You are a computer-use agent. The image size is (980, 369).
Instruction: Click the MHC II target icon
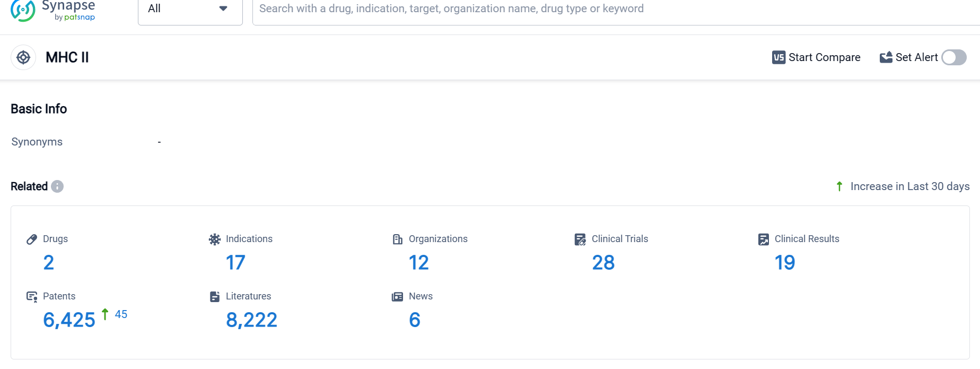(x=23, y=57)
